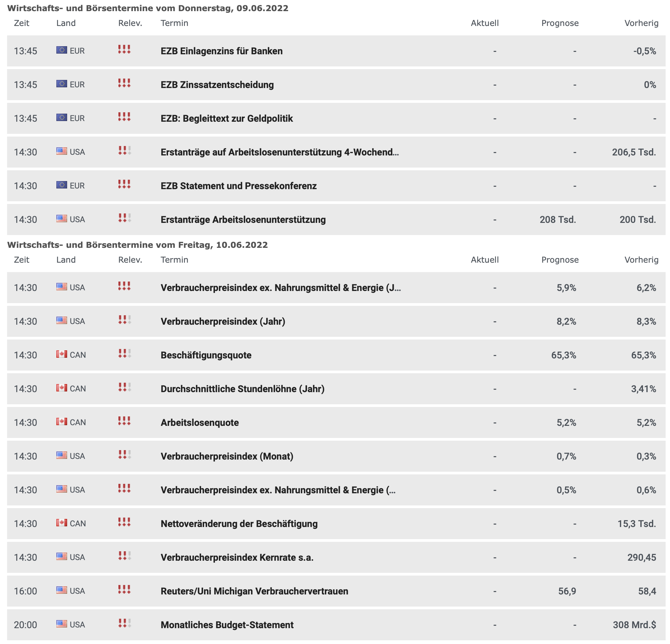
Task: Click USA flag in Verbraucherpreisindex Kernrate s.a. row
Action: tap(61, 557)
